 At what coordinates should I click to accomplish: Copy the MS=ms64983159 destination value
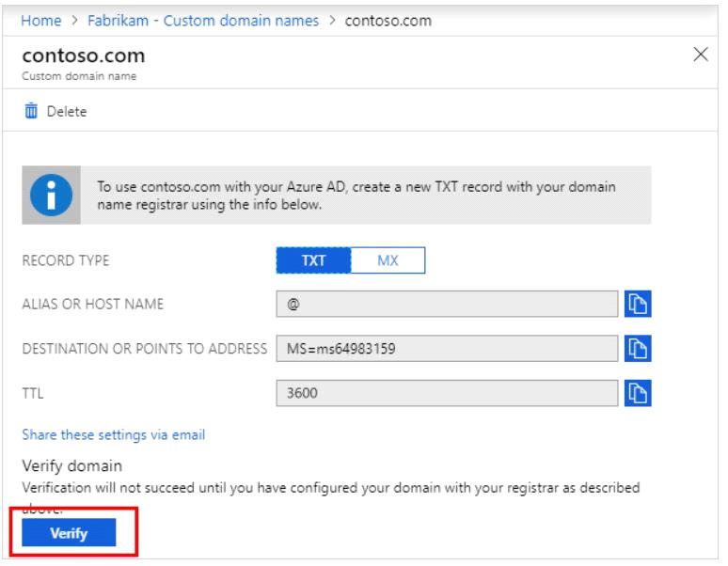pos(639,349)
